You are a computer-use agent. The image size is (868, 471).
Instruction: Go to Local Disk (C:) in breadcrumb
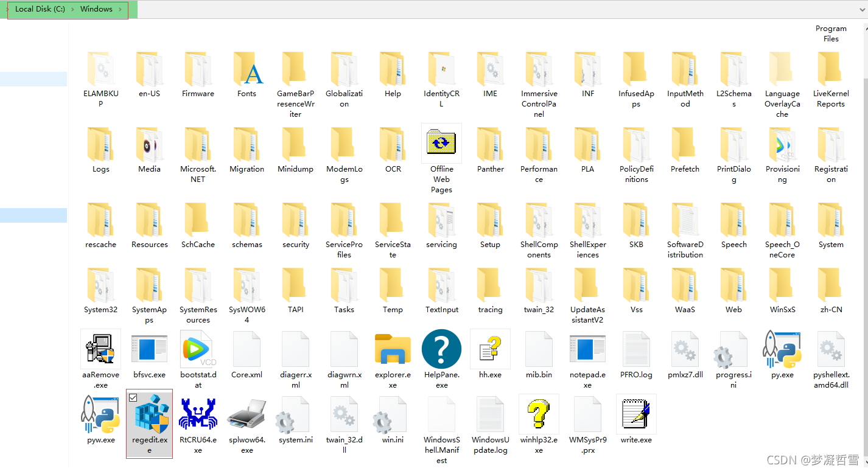pos(40,9)
